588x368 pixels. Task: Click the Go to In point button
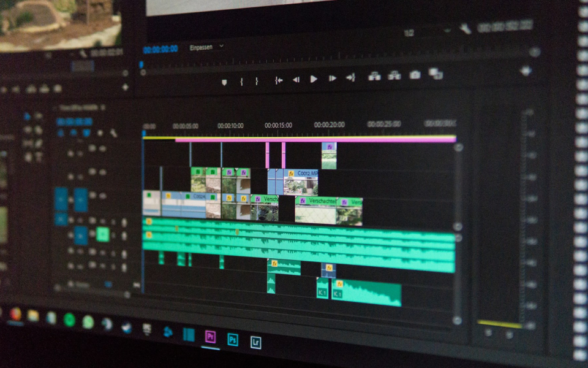(279, 80)
